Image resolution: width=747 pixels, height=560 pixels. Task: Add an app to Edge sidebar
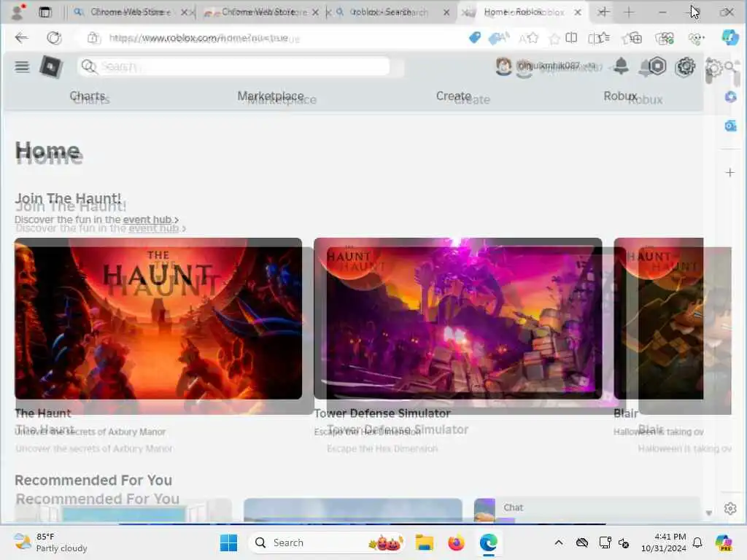(x=729, y=172)
